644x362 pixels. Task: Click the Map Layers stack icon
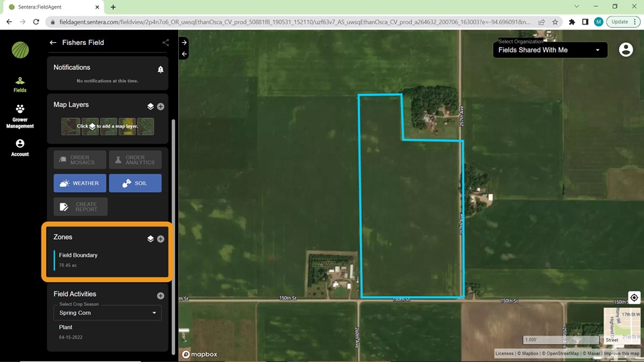click(x=151, y=106)
